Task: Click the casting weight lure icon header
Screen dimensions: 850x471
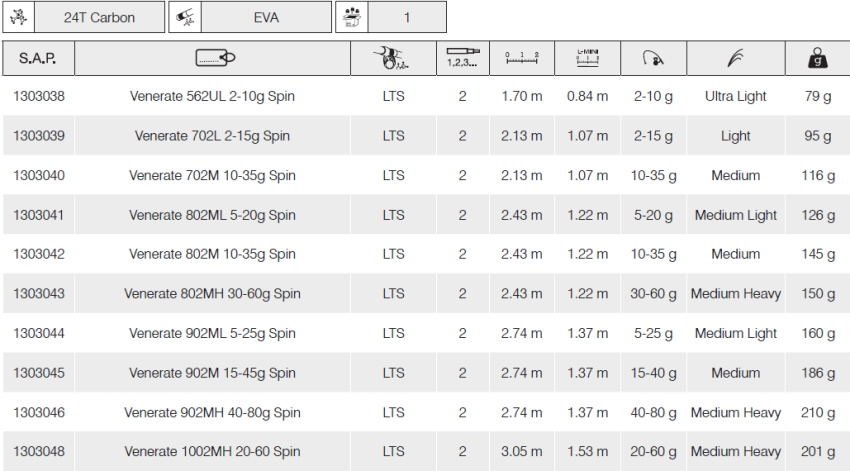Action: pyautogui.click(x=654, y=59)
